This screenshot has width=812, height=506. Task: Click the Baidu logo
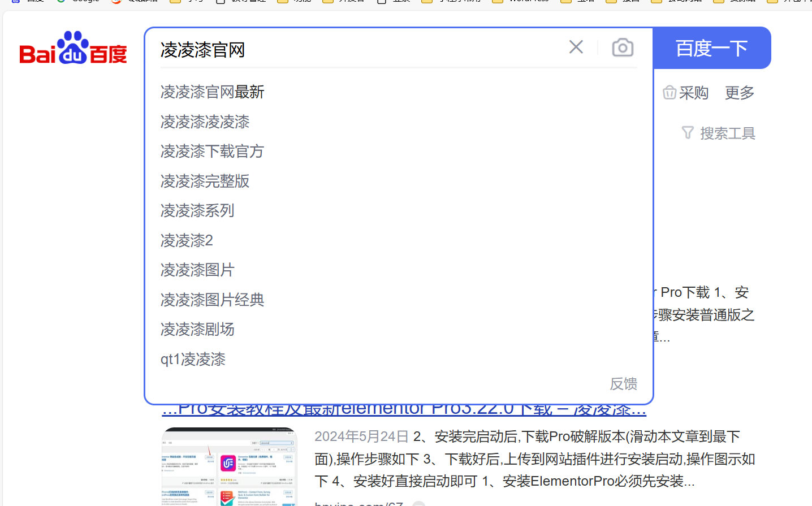(72, 48)
